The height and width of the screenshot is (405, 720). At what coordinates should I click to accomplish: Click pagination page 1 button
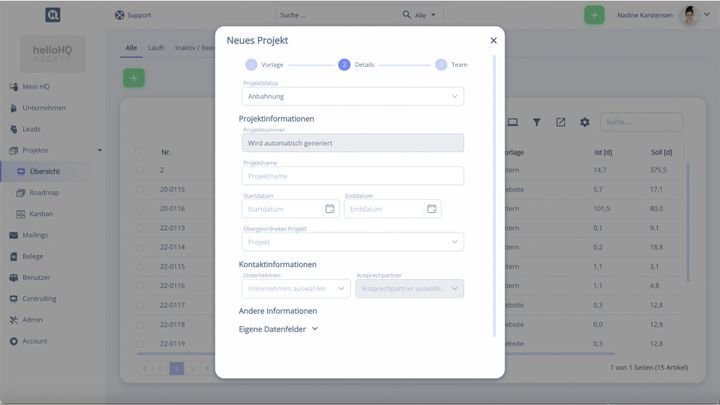pos(177,368)
